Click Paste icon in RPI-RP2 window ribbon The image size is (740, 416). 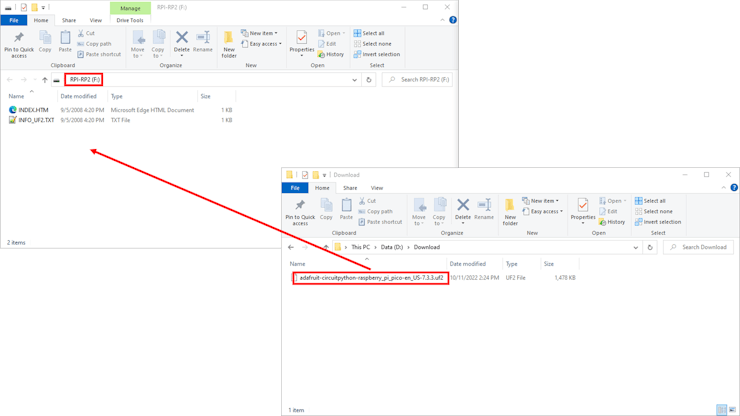point(65,42)
